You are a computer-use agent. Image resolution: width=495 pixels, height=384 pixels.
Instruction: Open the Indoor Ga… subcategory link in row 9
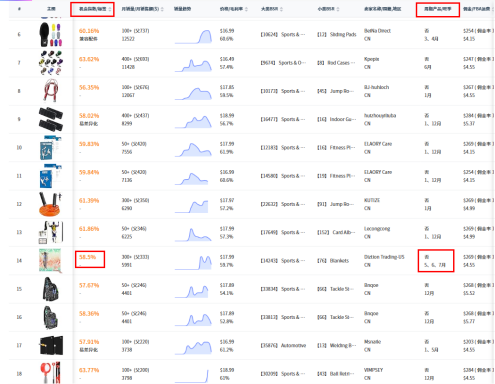click(343, 119)
